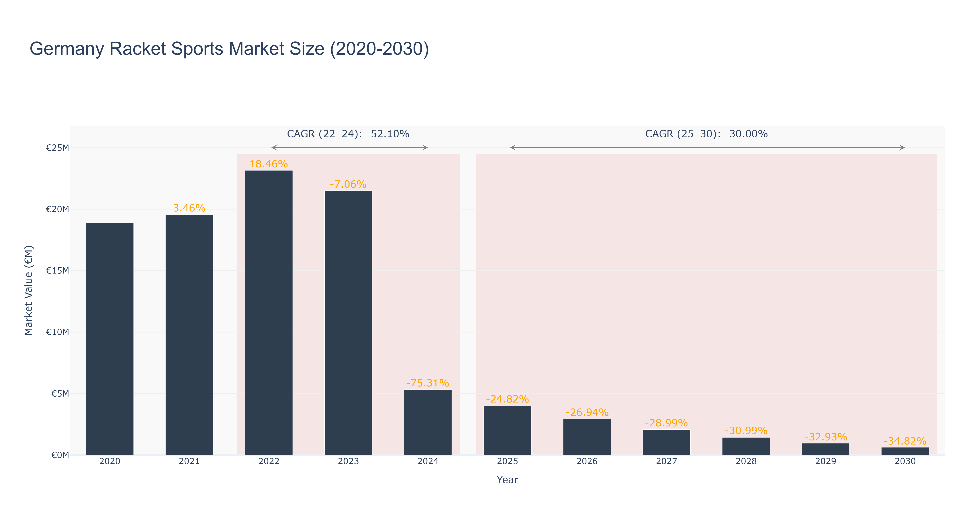Click the 2029 bar
Image resolution: width=980 pixels, height=525 pixels.
825,449
